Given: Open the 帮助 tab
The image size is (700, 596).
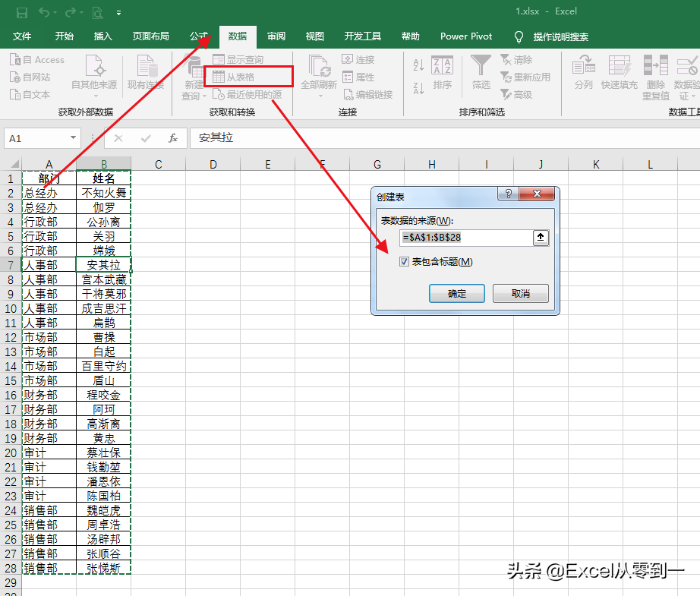Looking at the screenshot, I should pos(410,36).
